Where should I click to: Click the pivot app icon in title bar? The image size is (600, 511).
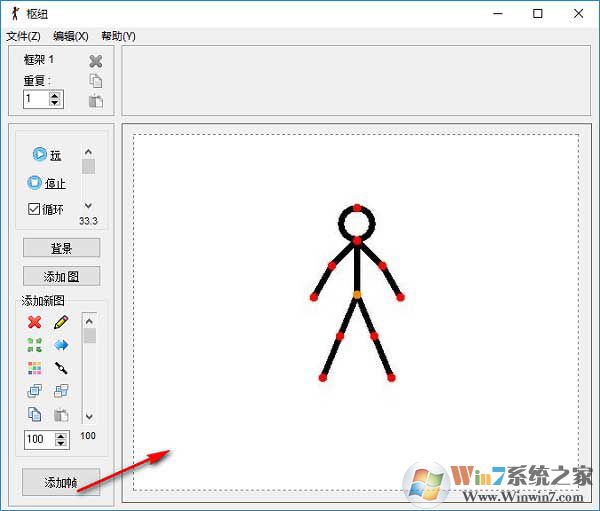pyautogui.click(x=16, y=14)
